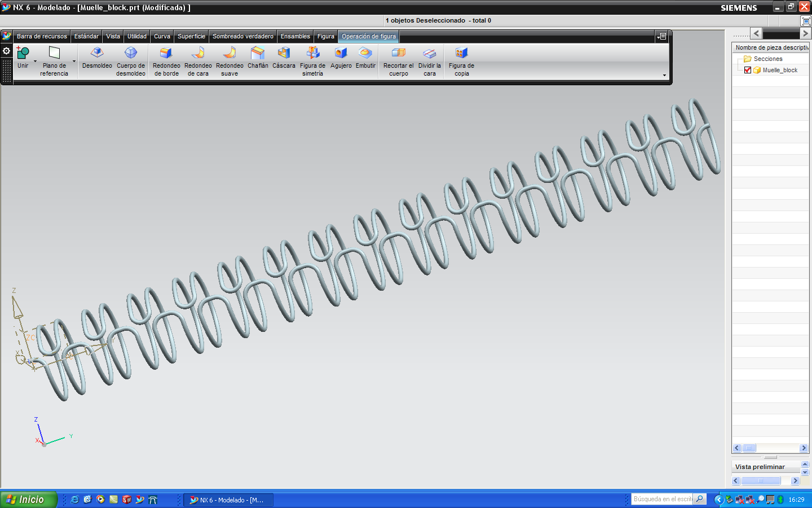Expand hidden system tray icons
This screenshot has height=508, width=812.
pyautogui.click(x=718, y=500)
